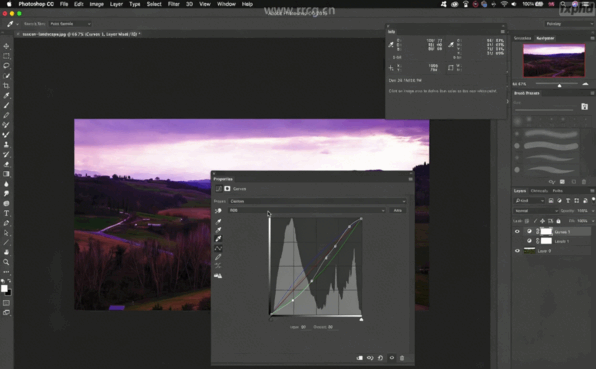Select the Zoom tool

[6, 262]
